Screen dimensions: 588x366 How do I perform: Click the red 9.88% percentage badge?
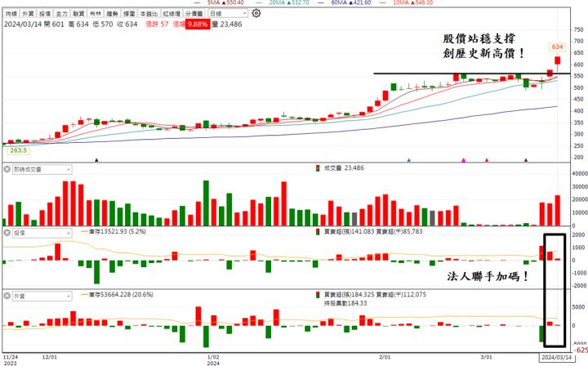click(198, 25)
